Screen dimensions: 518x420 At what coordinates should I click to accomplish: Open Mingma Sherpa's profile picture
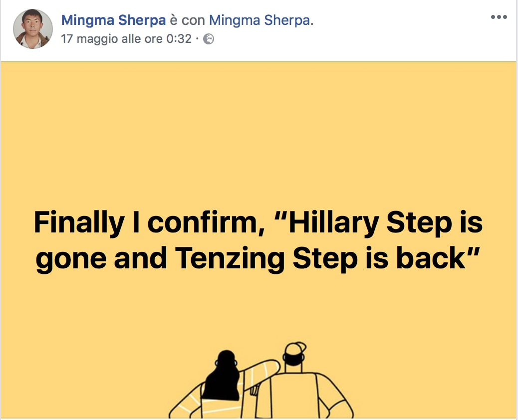(32, 29)
